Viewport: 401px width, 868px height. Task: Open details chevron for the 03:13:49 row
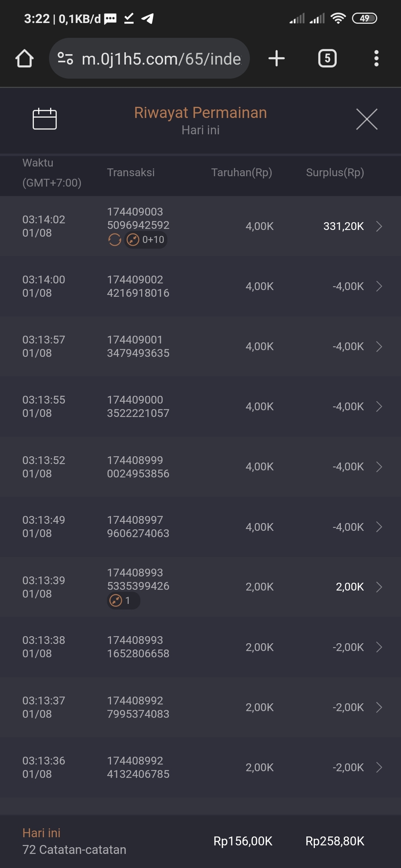379,527
